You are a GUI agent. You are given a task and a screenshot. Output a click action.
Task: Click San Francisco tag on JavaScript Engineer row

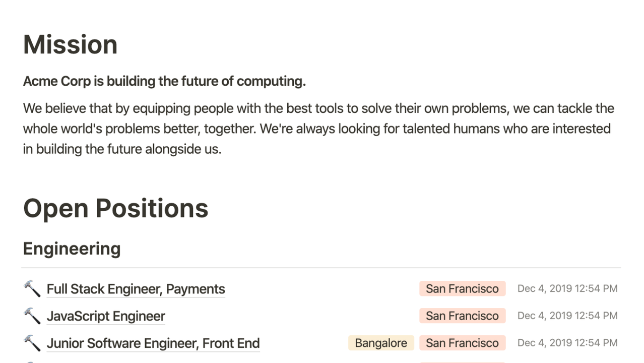pyautogui.click(x=462, y=316)
